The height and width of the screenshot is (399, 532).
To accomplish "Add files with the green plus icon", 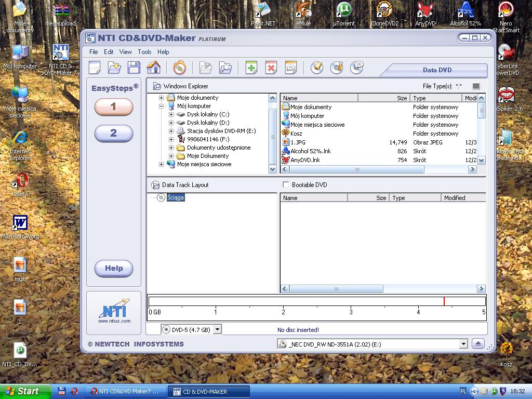I will 251,68.
